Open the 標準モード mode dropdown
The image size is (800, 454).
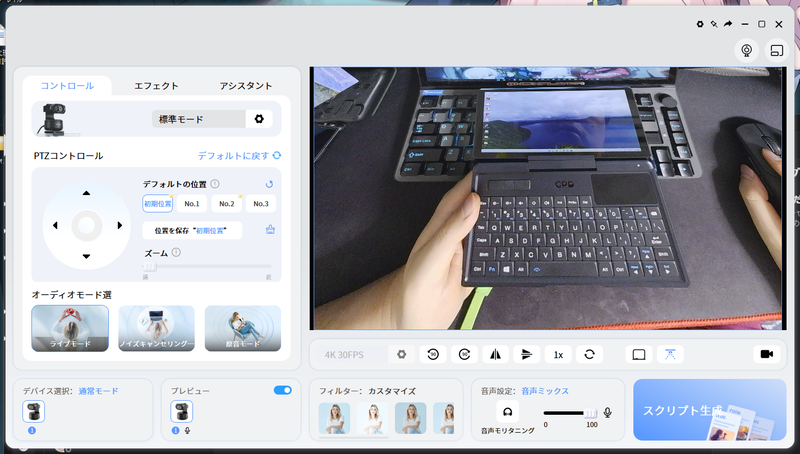coord(199,119)
